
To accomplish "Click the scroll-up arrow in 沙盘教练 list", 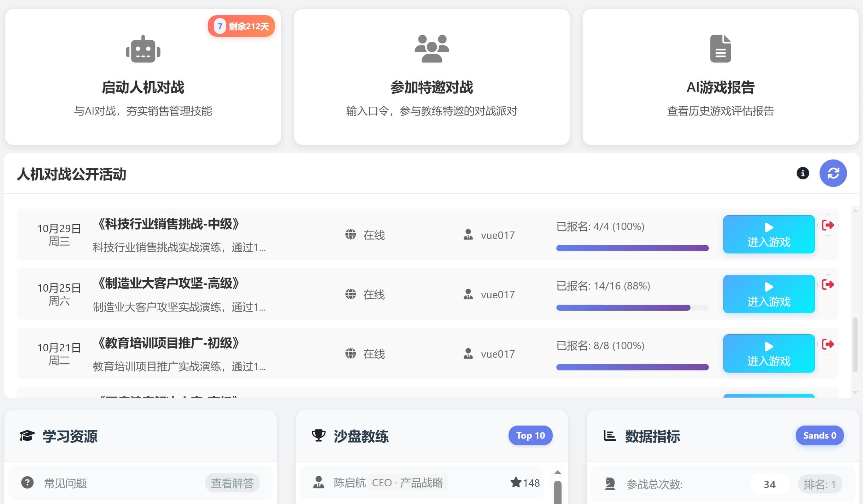I will click(x=557, y=473).
